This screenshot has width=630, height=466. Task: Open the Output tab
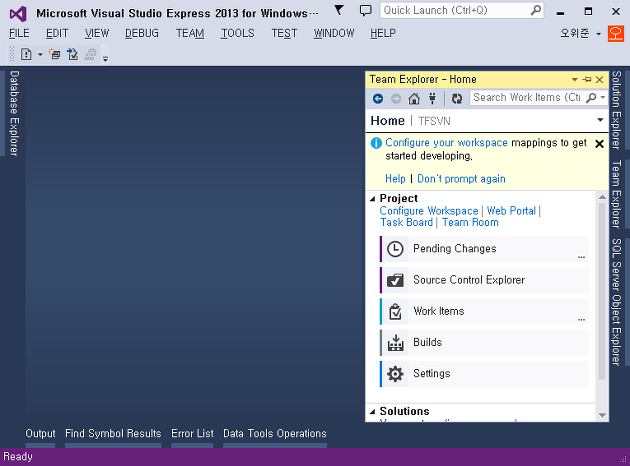(x=40, y=433)
